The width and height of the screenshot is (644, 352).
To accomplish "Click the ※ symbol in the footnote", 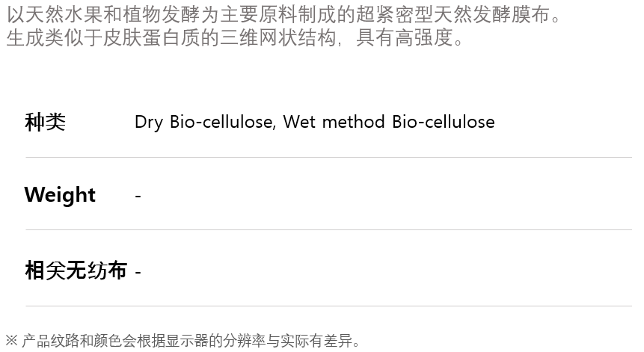I will [x=11, y=342].
